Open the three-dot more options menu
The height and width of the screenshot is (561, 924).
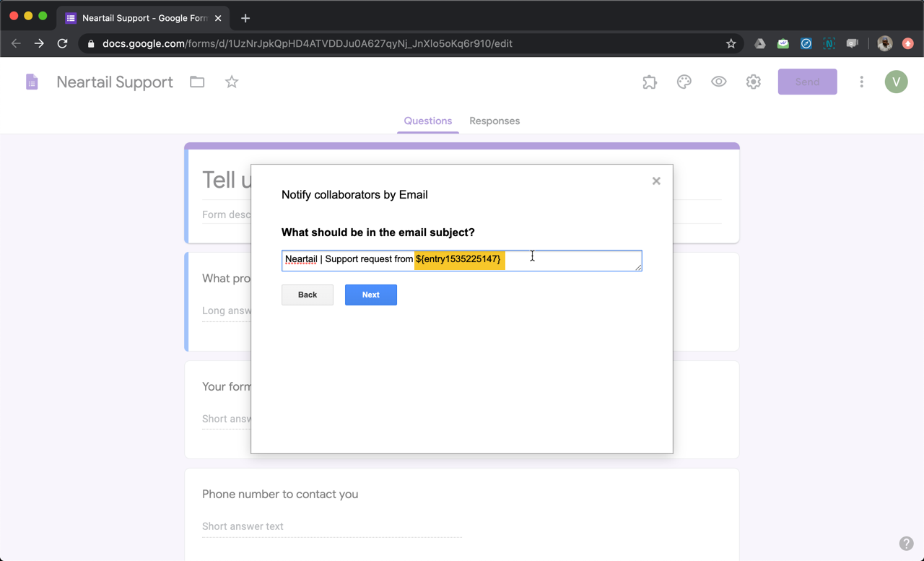(x=861, y=82)
